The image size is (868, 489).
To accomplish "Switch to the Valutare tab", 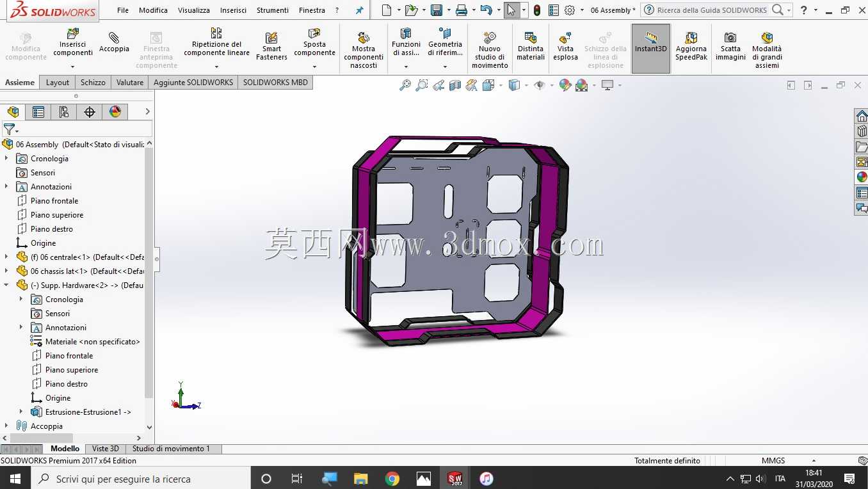I will (130, 83).
